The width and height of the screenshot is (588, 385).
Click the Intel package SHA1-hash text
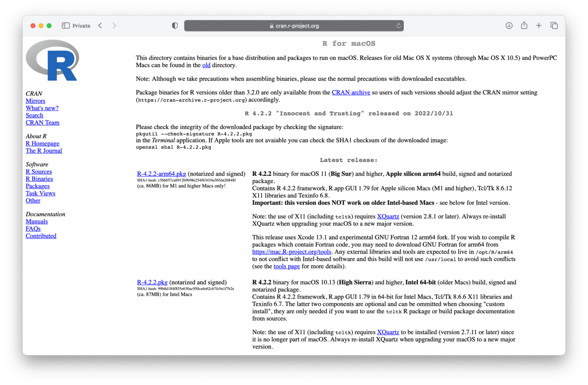[x=185, y=288]
